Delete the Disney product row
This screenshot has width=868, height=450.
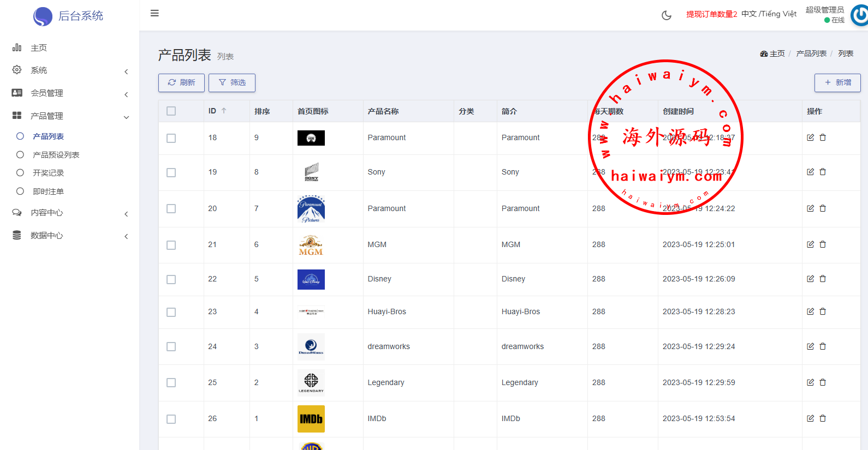(x=823, y=279)
